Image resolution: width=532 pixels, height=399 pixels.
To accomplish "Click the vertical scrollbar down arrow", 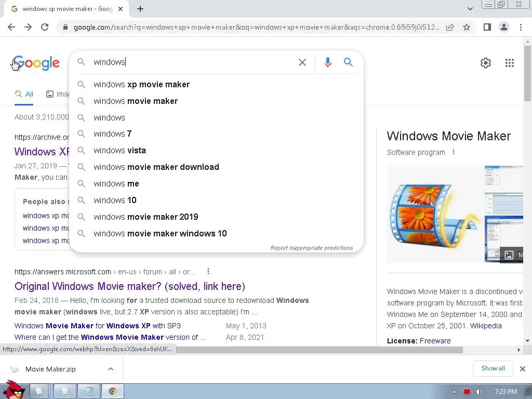I will point(527,341).
